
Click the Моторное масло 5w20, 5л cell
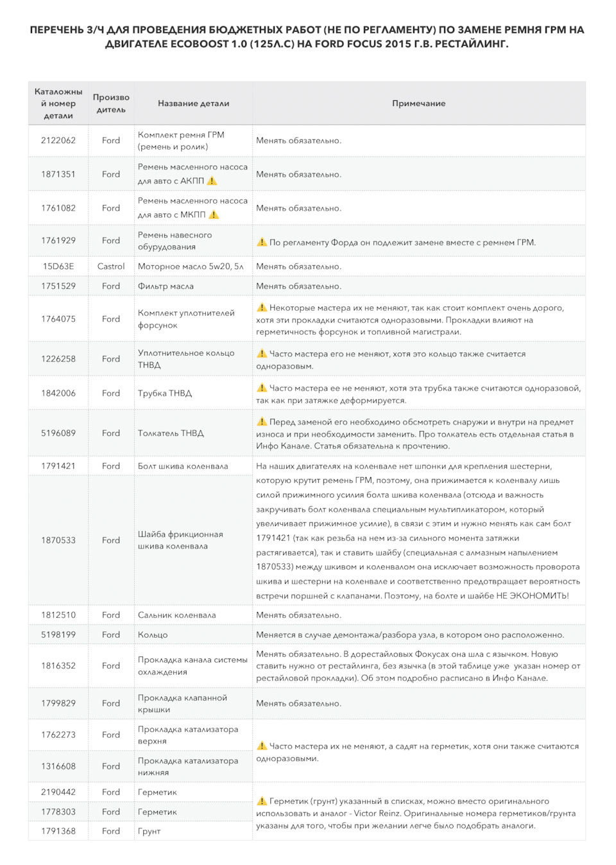point(191,266)
